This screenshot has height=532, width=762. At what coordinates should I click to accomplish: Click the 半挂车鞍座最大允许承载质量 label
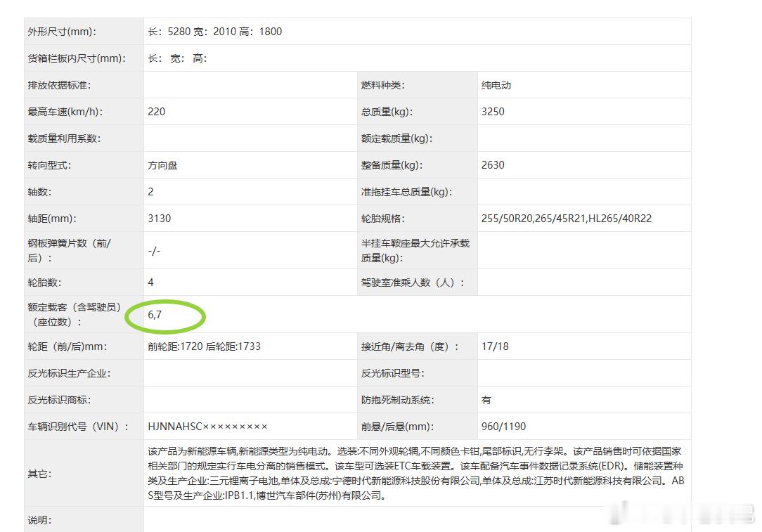click(415, 250)
